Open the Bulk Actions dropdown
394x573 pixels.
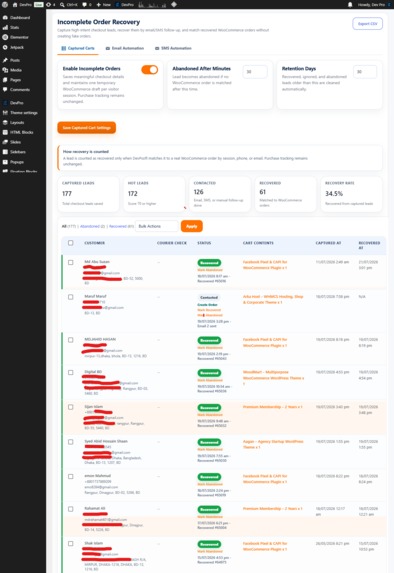point(157,226)
